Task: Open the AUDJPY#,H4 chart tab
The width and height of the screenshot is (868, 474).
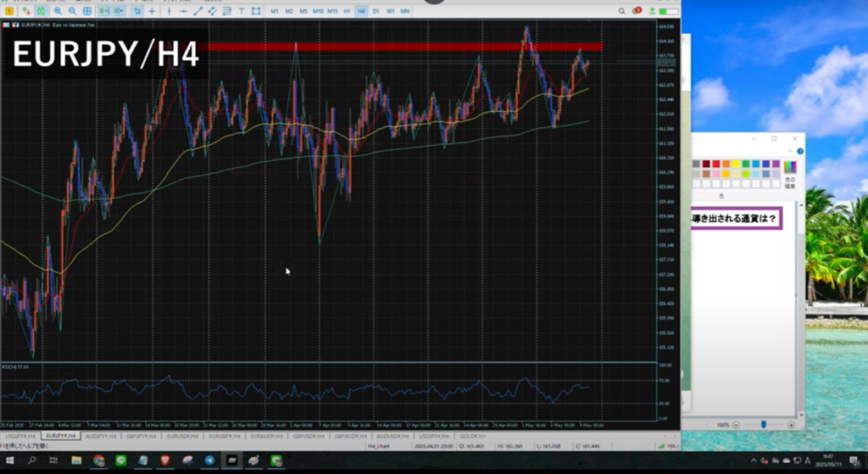Action: tap(101, 437)
